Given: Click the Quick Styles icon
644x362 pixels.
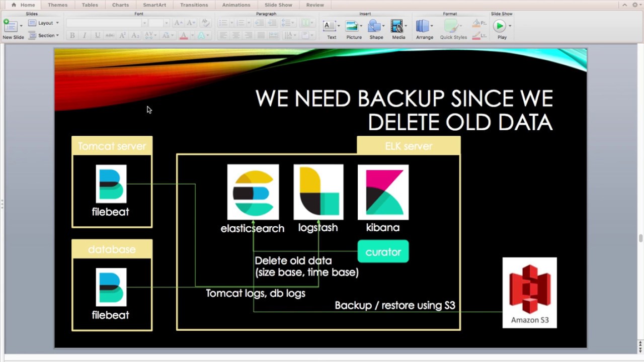Looking at the screenshot, I should [451, 26].
